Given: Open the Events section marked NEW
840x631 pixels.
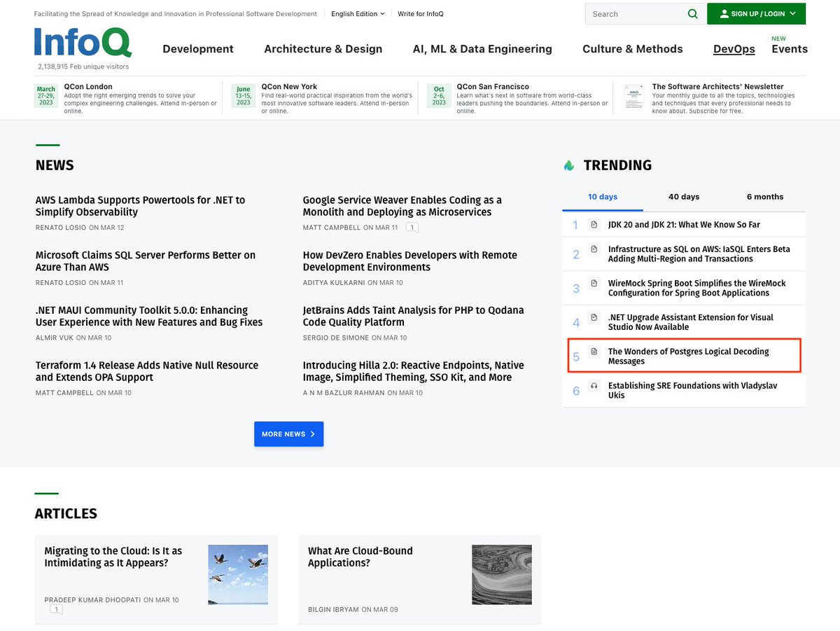Looking at the screenshot, I should tap(790, 49).
